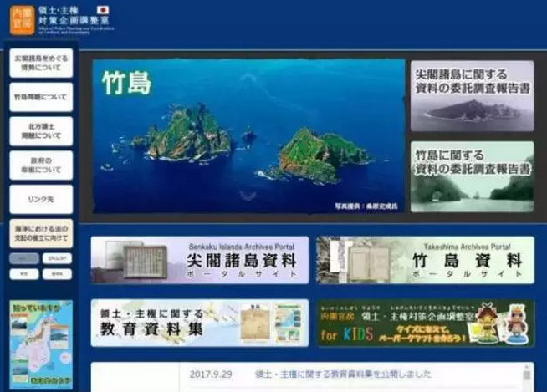The height and width of the screenshot is (392, 547).
Task: Click the 2017.9.29 教育資料集 news link
Action: tap(343, 374)
